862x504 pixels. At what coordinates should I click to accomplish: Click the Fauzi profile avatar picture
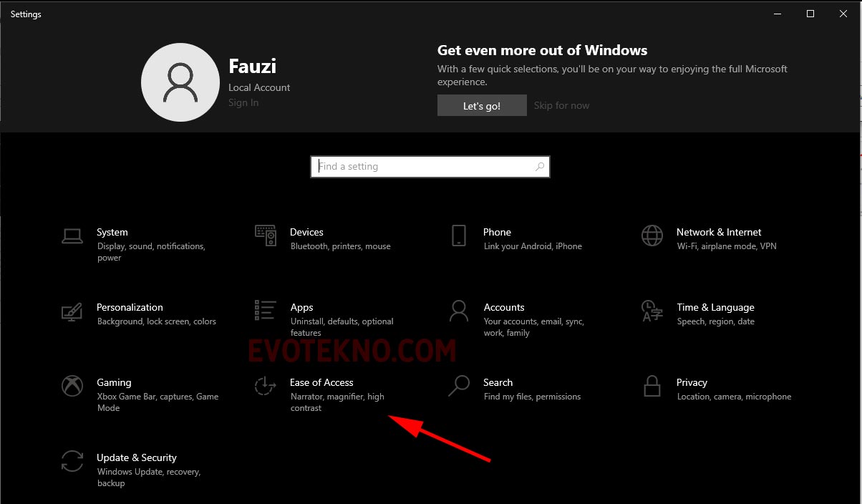(x=180, y=82)
